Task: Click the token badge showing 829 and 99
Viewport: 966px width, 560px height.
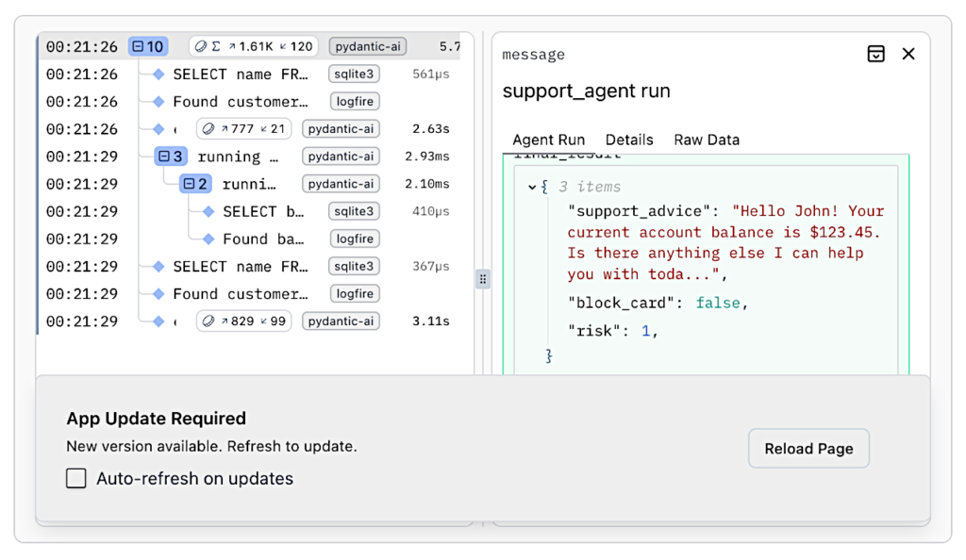Action: [x=243, y=321]
